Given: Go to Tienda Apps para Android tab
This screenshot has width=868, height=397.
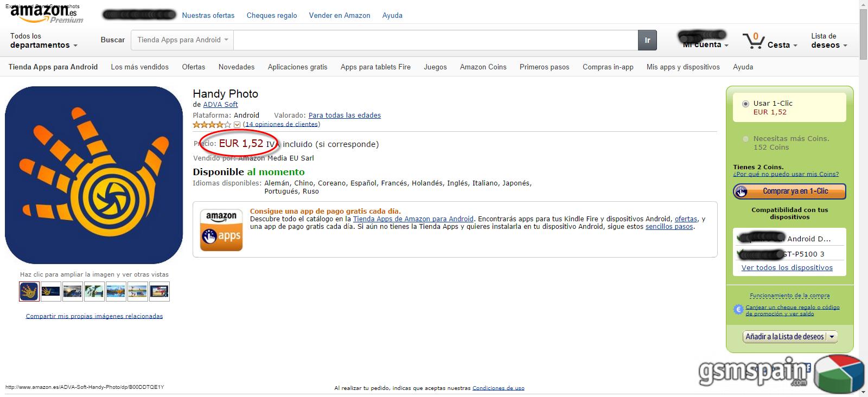Looking at the screenshot, I should 53,67.
